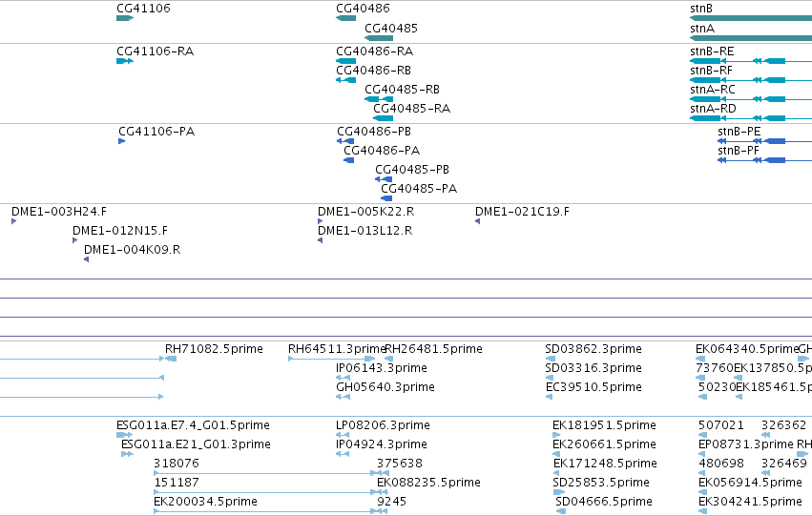This screenshot has width=812, height=516.
Task: Select alignment 326362
Action: (x=784, y=426)
